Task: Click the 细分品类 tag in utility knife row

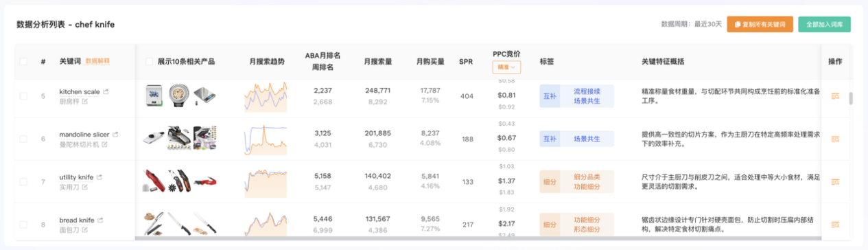Action: click(x=587, y=177)
